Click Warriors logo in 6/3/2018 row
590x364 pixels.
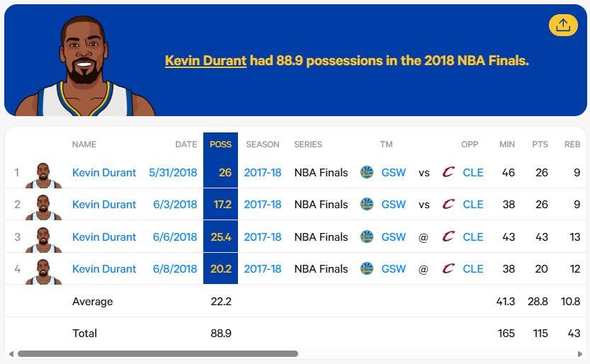click(367, 204)
